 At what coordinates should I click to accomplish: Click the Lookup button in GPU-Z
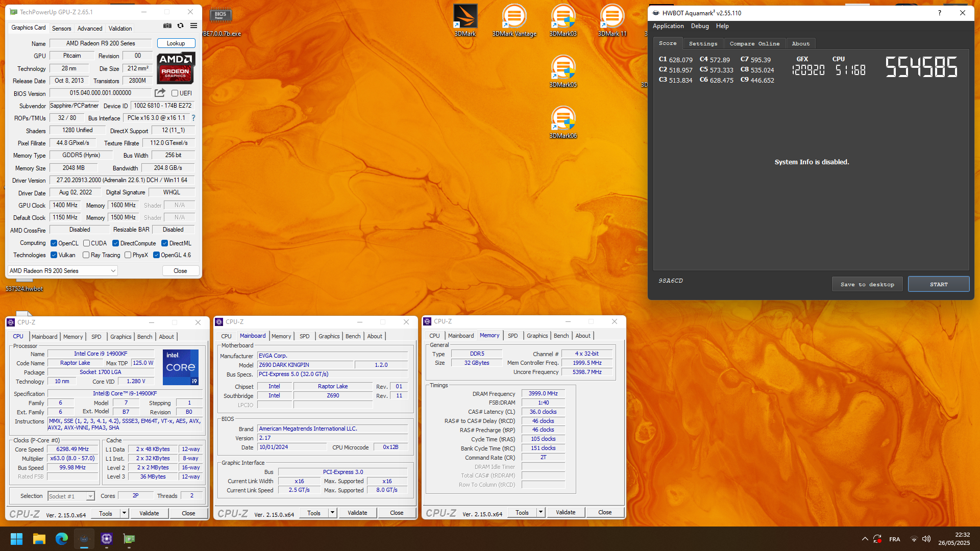[176, 43]
